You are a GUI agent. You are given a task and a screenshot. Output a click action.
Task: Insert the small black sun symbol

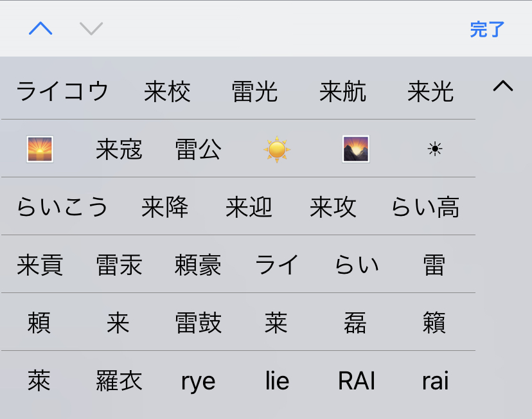coord(435,150)
